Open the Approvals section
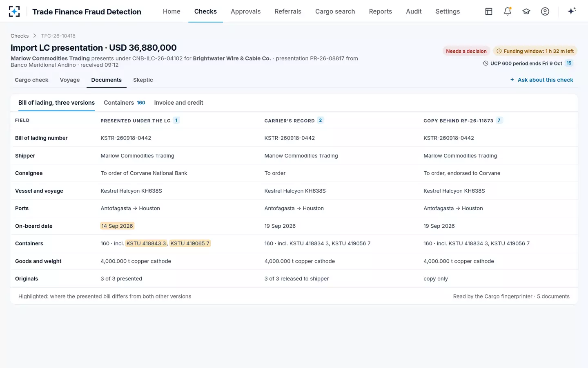 (x=245, y=11)
